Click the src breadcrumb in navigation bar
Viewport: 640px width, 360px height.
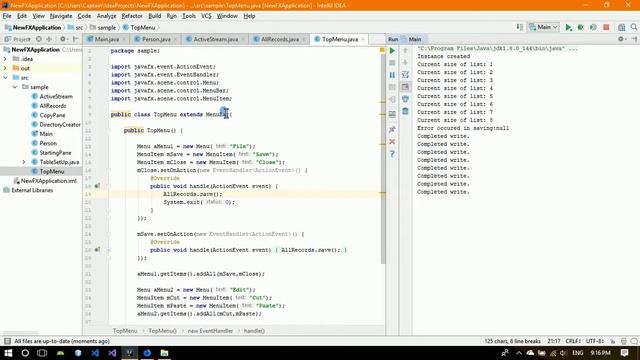click(x=75, y=27)
